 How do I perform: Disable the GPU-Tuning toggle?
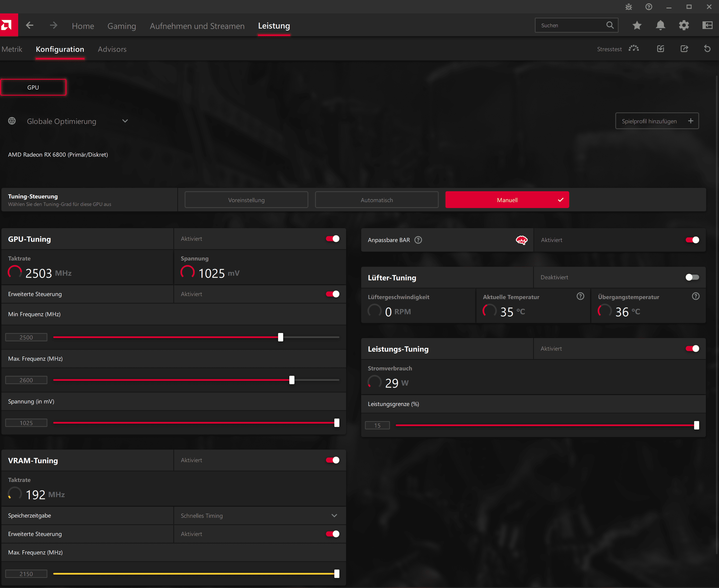click(333, 239)
